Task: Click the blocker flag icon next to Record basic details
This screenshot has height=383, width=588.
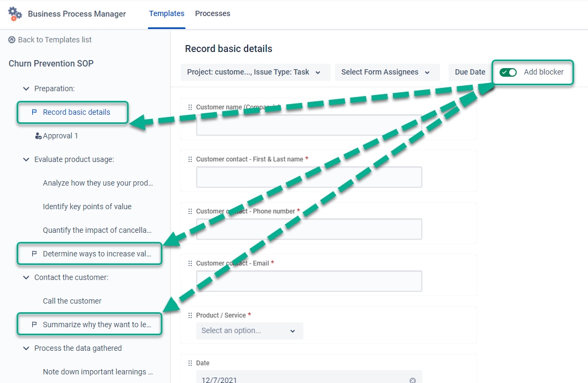Action: (34, 112)
